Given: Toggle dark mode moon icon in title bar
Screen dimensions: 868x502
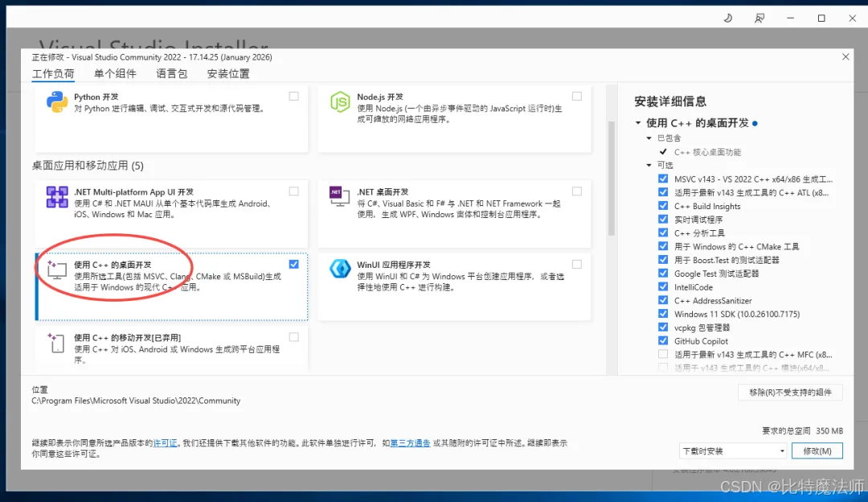Looking at the screenshot, I should click(728, 19).
